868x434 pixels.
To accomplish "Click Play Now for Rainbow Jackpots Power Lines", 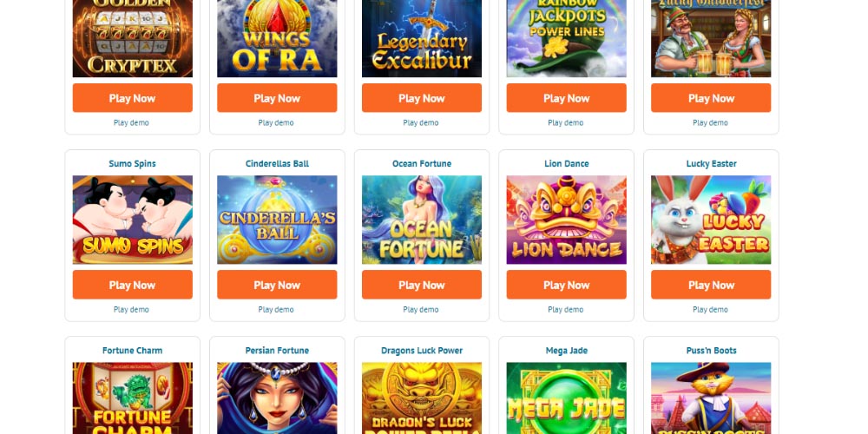I will point(566,98).
